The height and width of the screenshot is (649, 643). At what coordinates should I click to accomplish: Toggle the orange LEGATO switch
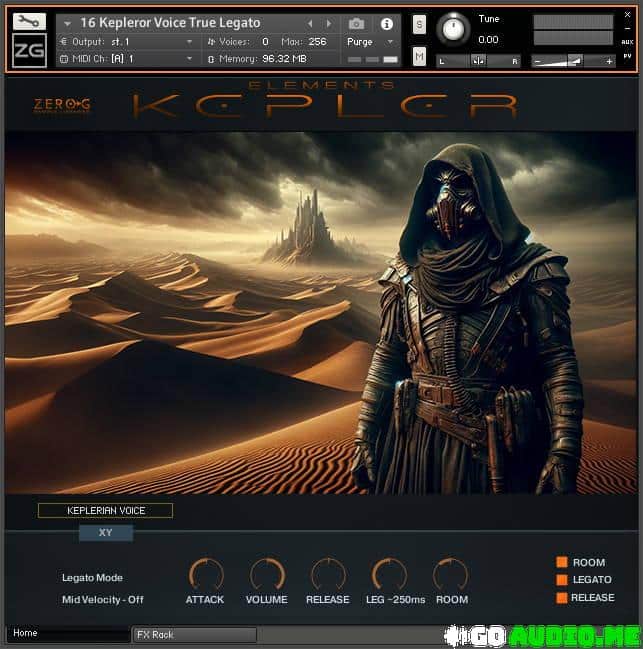point(561,580)
